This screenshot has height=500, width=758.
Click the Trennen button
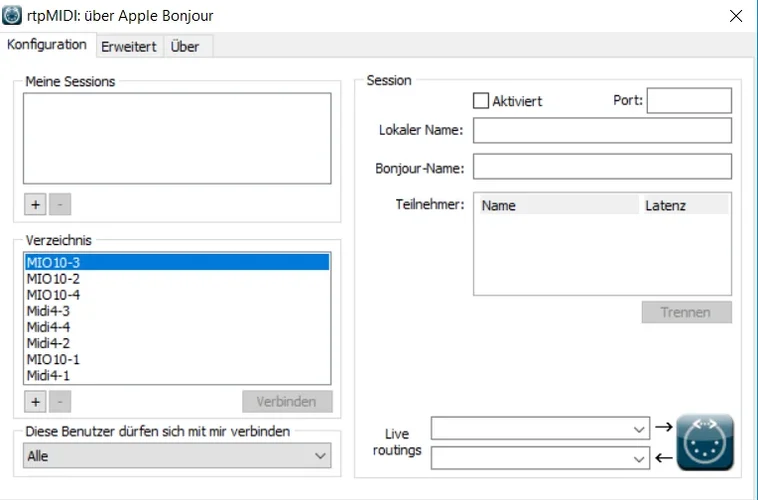pyautogui.click(x=686, y=312)
